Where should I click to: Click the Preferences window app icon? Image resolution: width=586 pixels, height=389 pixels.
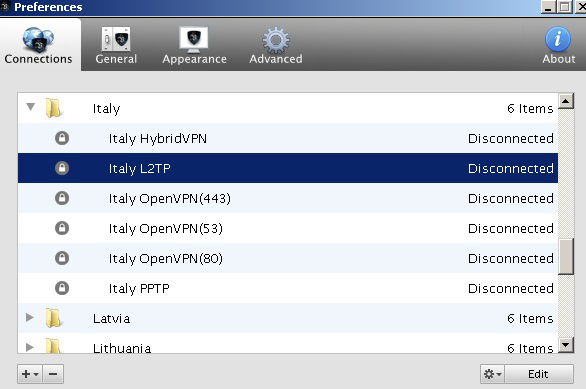(x=4, y=7)
